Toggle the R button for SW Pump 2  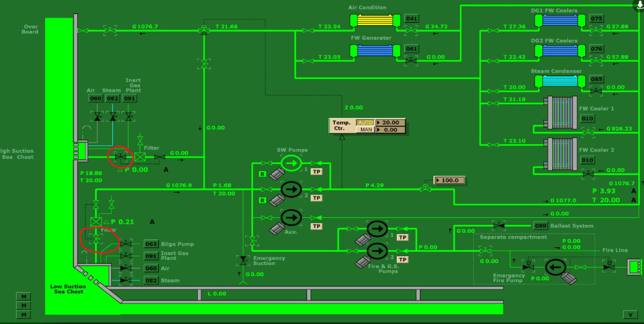[x=262, y=200]
